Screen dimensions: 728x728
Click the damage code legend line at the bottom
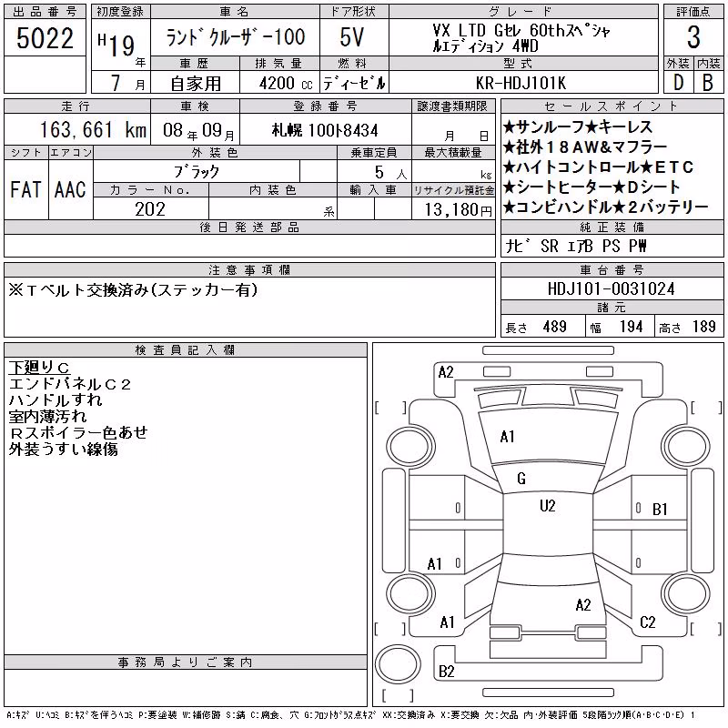pyautogui.click(x=351, y=715)
